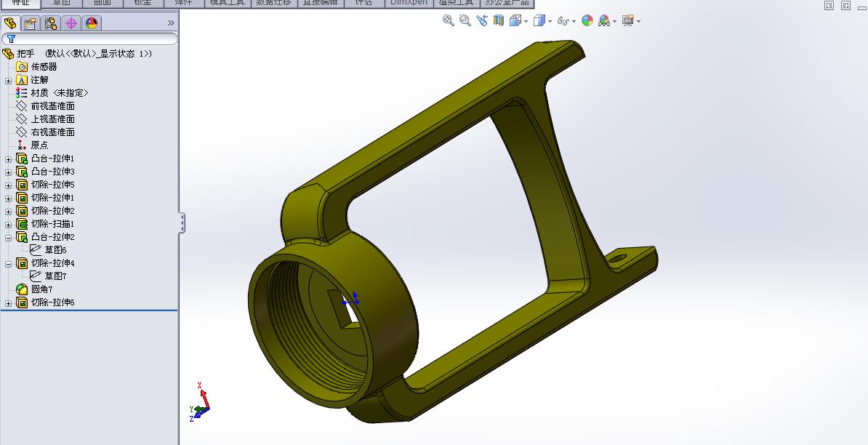This screenshot has width=868, height=445.
Task: Click the View Settings monitor icon
Action: (628, 20)
